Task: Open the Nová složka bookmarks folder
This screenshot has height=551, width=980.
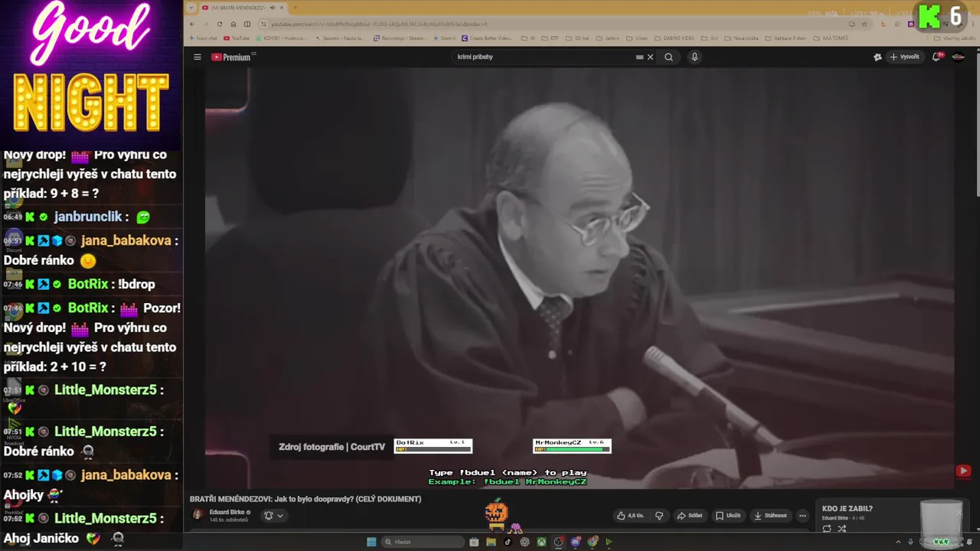Action: [x=742, y=37]
